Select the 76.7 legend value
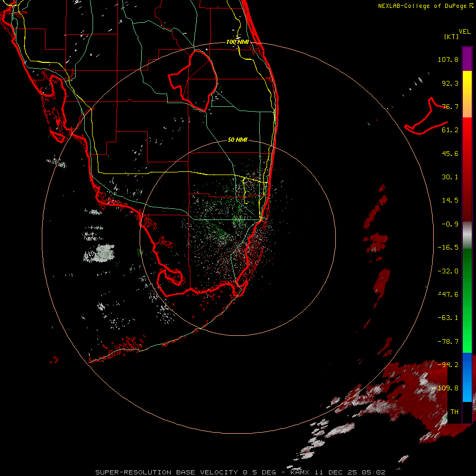This screenshot has height=476, width=476. (450, 106)
